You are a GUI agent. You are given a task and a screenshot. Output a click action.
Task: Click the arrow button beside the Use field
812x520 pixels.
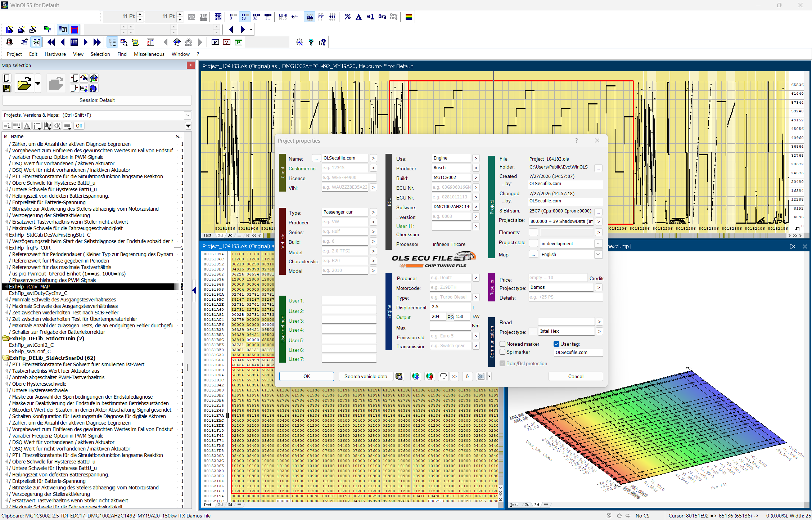click(x=476, y=158)
